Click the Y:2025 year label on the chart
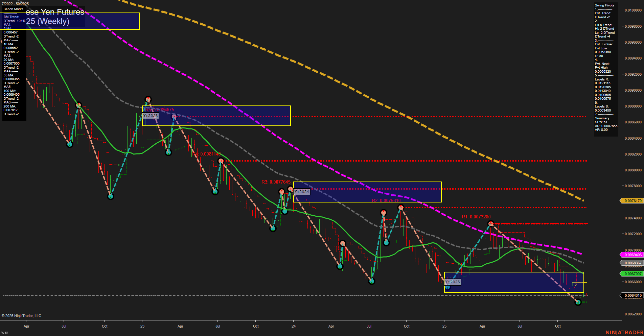644x336 pixels. pos(453,281)
